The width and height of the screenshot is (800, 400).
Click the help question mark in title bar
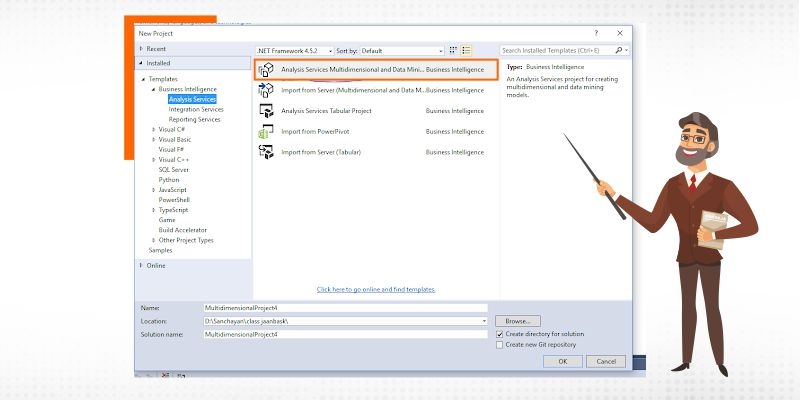point(596,33)
